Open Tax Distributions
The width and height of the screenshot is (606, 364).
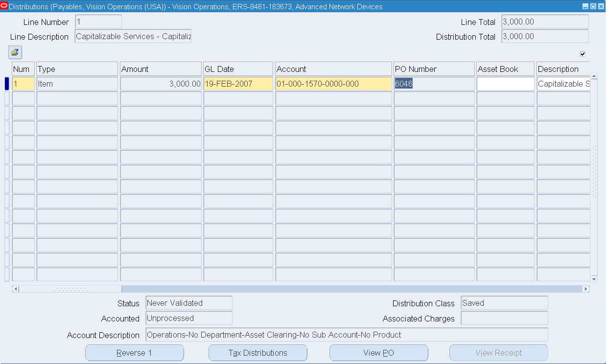coord(258,353)
